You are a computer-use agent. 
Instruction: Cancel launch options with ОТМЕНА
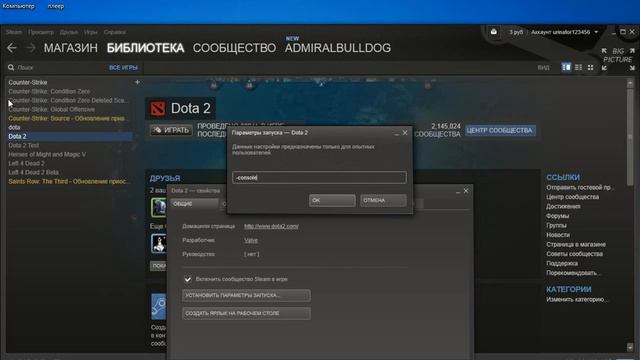point(383,200)
